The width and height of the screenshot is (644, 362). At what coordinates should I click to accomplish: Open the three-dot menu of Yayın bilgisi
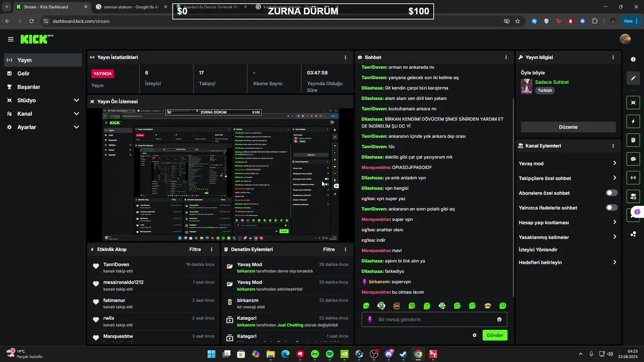click(613, 57)
